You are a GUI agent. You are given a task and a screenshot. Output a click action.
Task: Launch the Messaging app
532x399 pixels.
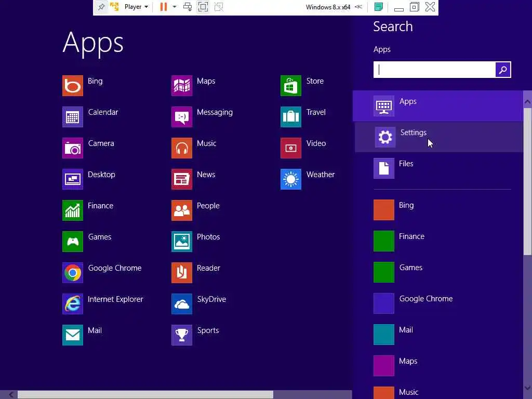(x=202, y=117)
